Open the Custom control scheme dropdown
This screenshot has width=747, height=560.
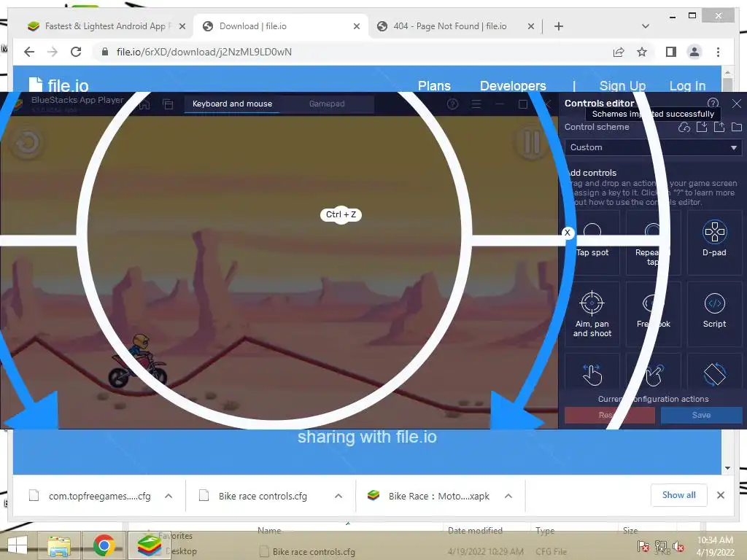click(x=653, y=147)
